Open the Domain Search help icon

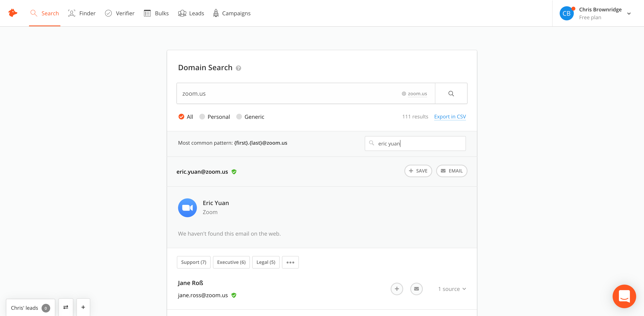click(x=238, y=68)
